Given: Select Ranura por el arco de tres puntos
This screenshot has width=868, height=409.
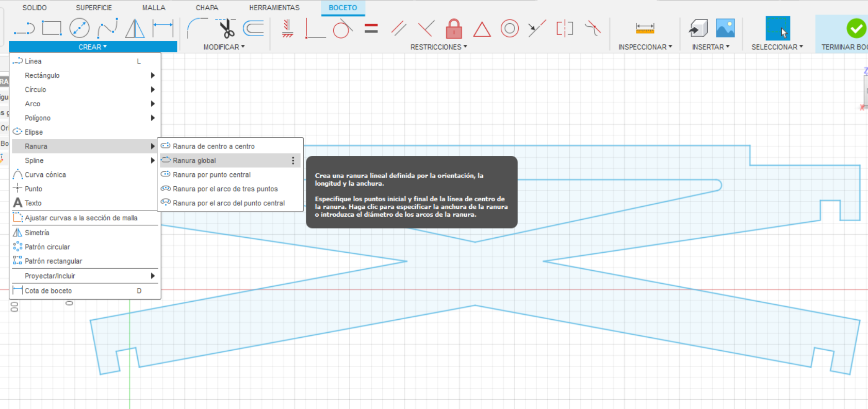Looking at the screenshot, I should [x=230, y=189].
